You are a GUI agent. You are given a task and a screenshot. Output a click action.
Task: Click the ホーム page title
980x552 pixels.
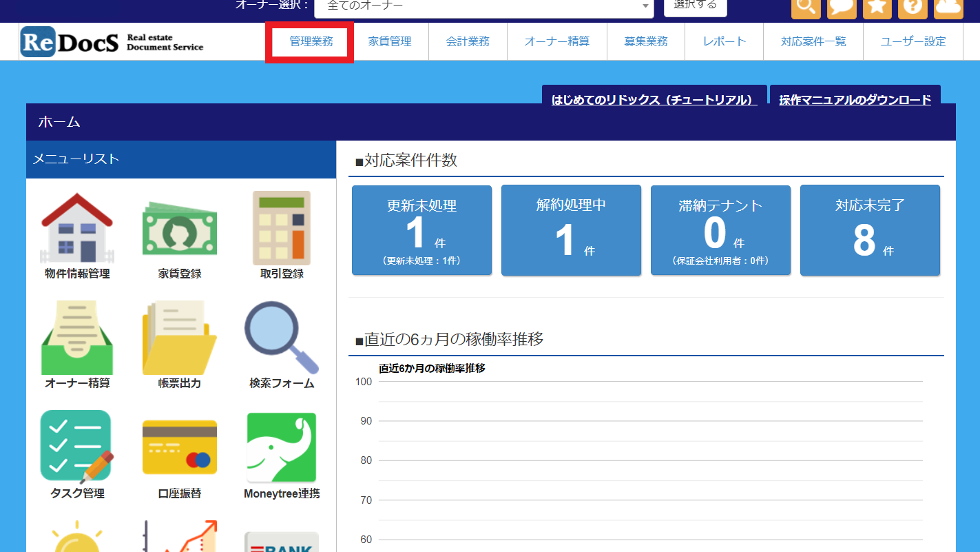point(59,122)
